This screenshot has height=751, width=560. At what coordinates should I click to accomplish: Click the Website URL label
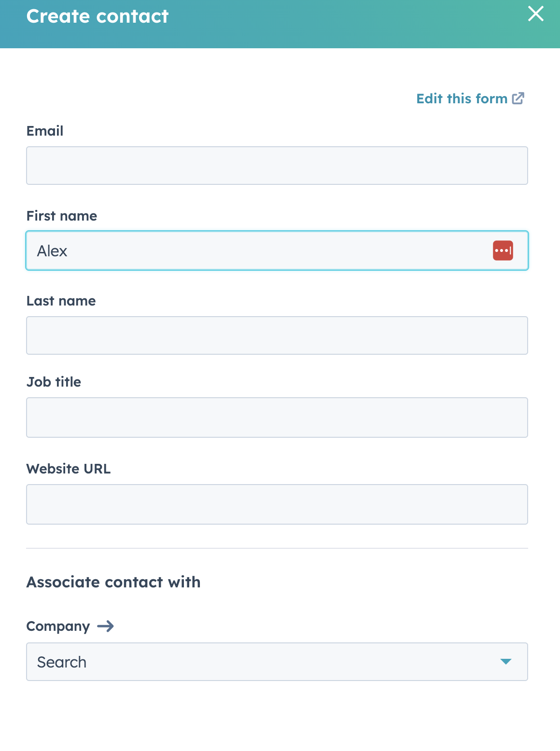coord(69,469)
